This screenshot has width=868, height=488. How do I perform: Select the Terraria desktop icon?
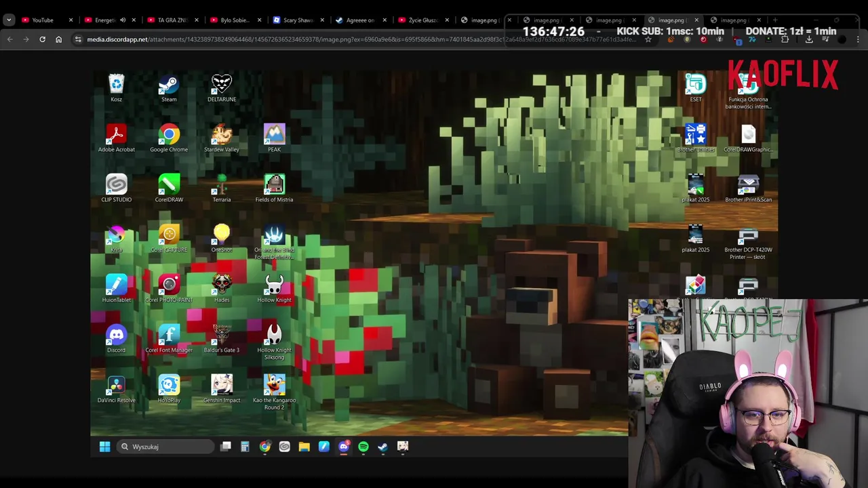(x=222, y=189)
